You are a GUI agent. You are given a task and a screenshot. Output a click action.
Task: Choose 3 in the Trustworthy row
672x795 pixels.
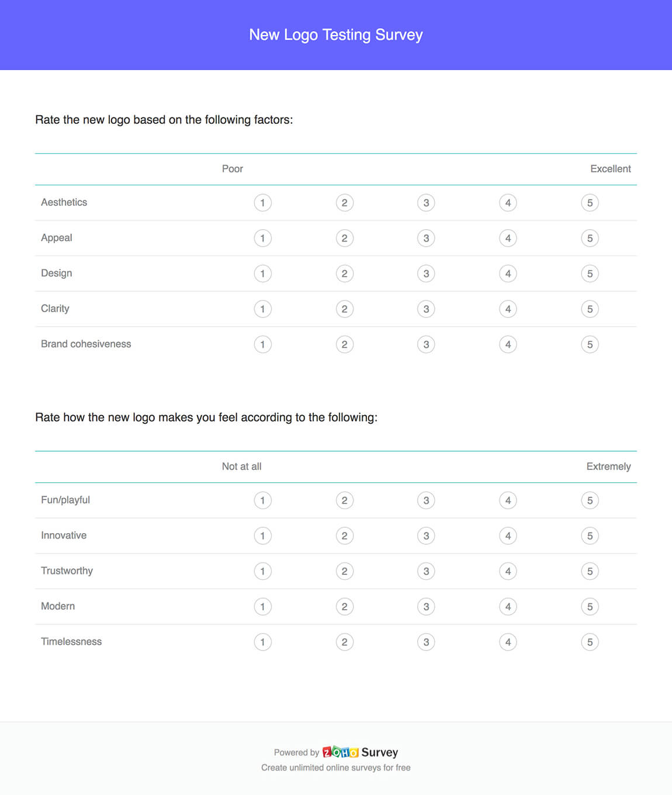coord(426,571)
